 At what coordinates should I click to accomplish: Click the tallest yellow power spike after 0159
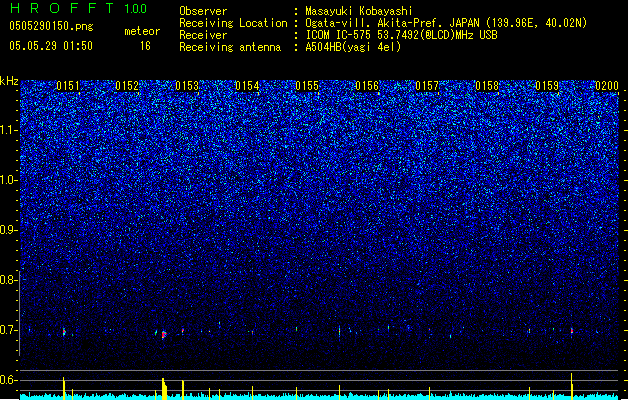(x=572, y=386)
